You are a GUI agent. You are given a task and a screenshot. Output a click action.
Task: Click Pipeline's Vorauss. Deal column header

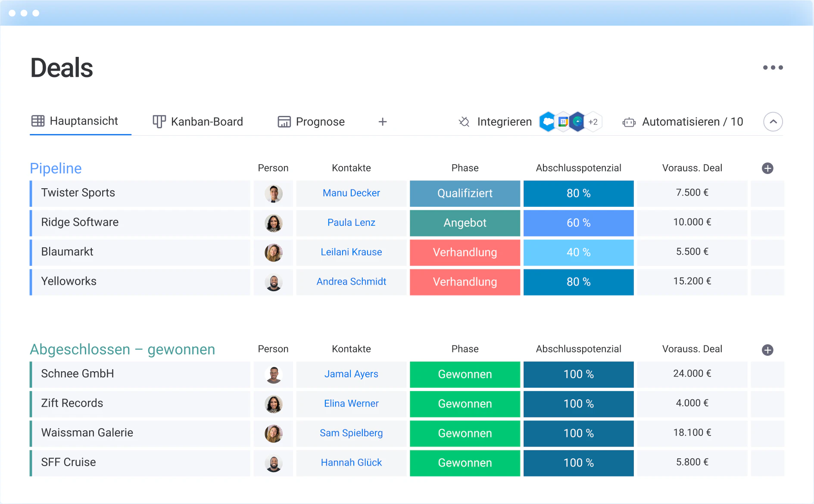click(x=692, y=168)
